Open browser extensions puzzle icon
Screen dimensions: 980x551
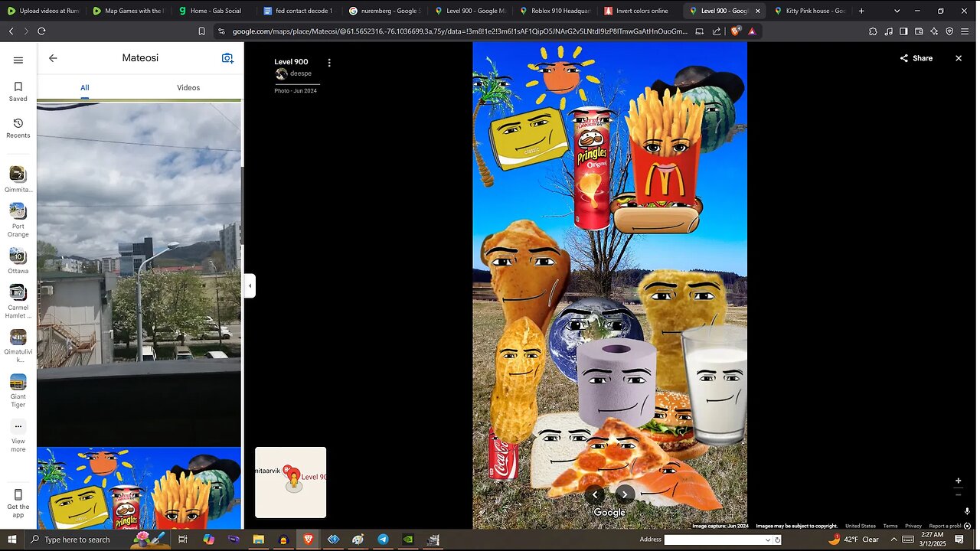(873, 31)
